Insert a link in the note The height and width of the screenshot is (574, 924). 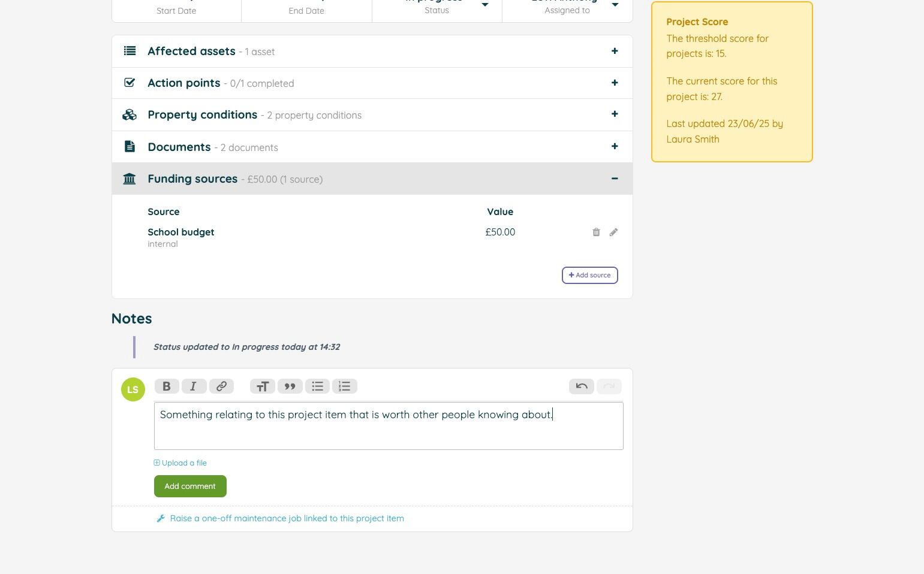pyautogui.click(x=221, y=386)
